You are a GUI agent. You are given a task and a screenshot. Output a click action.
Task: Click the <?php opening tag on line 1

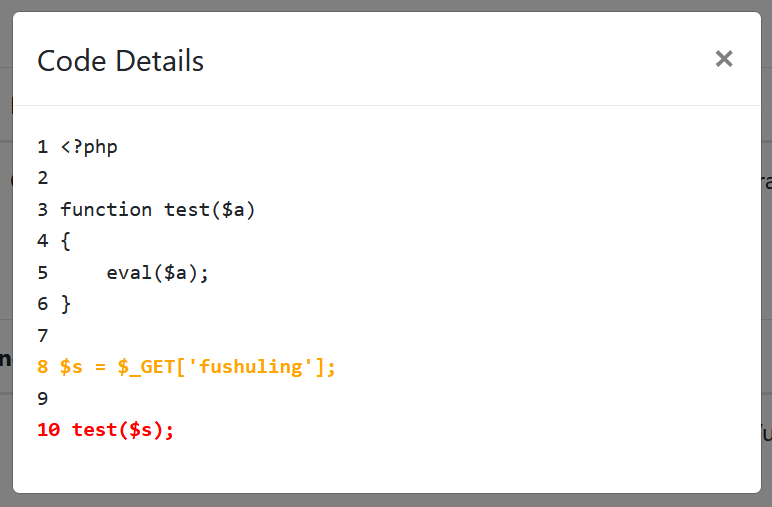pyautogui.click(x=89, y=147)
